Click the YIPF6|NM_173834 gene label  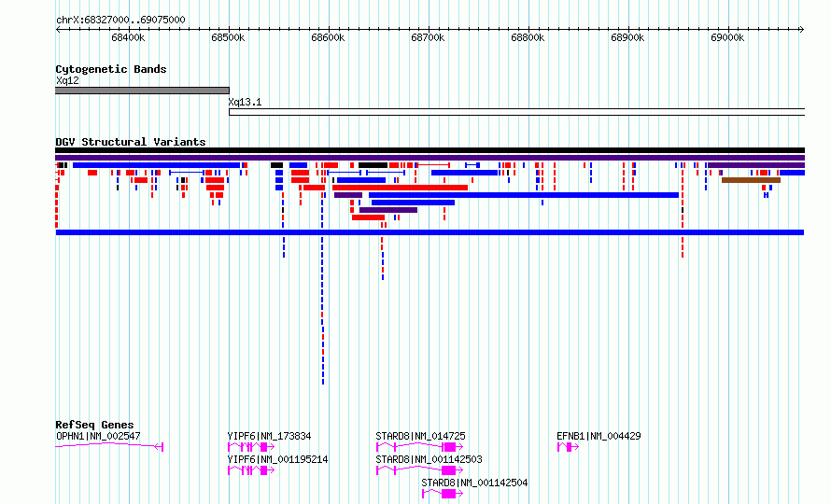pyautogui.click(x=269, y=436)
